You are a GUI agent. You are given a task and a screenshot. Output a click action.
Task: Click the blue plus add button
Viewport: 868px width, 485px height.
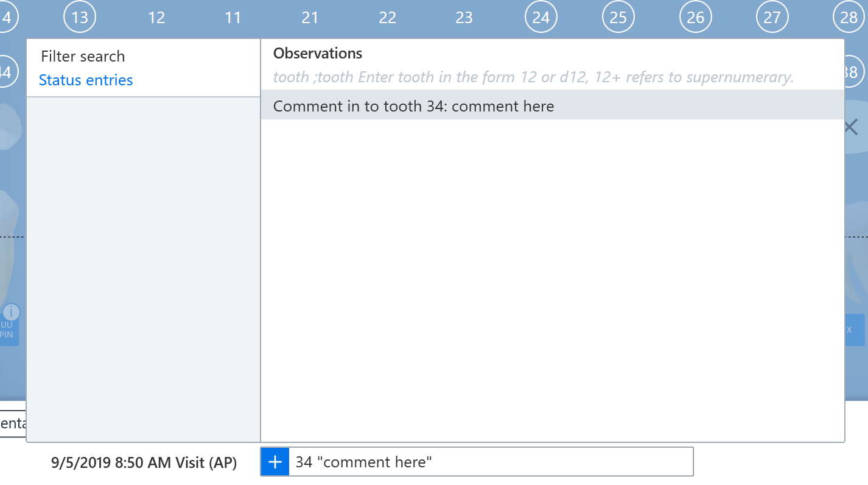(x=275, y=462)
